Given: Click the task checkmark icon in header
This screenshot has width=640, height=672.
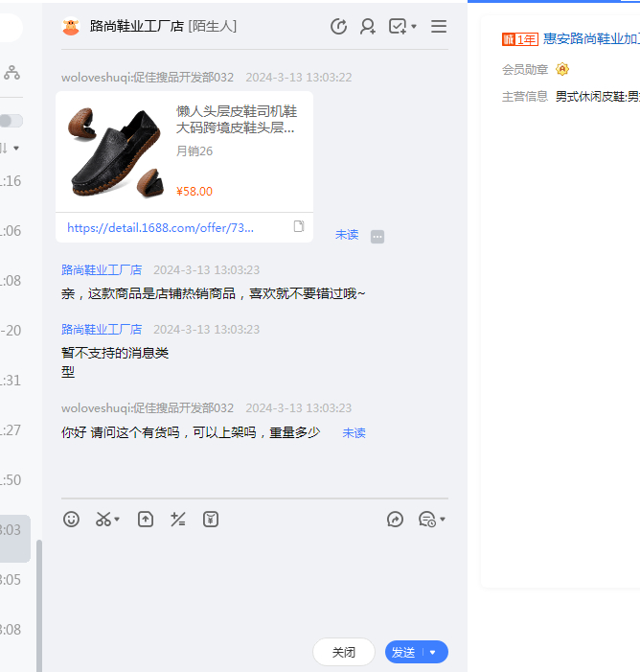Looking at the screenshot, I should (397, 27).
